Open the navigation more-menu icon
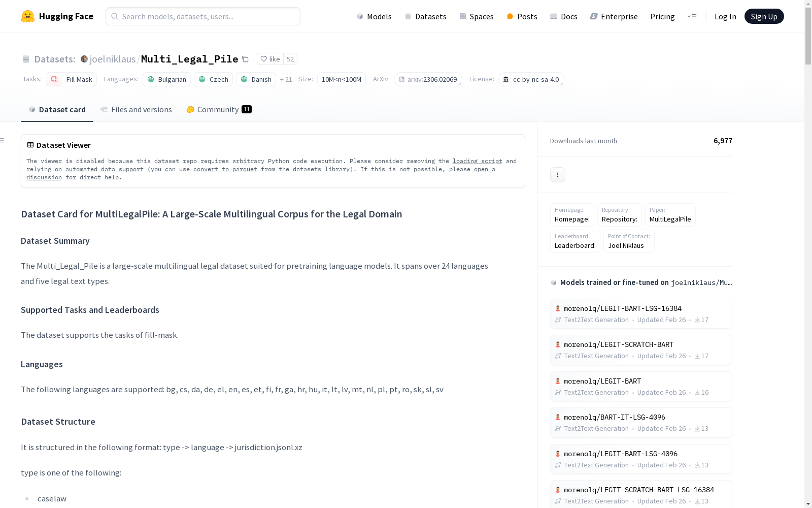The height and width of the screenshot is (508, 812). tap(692, 16)
